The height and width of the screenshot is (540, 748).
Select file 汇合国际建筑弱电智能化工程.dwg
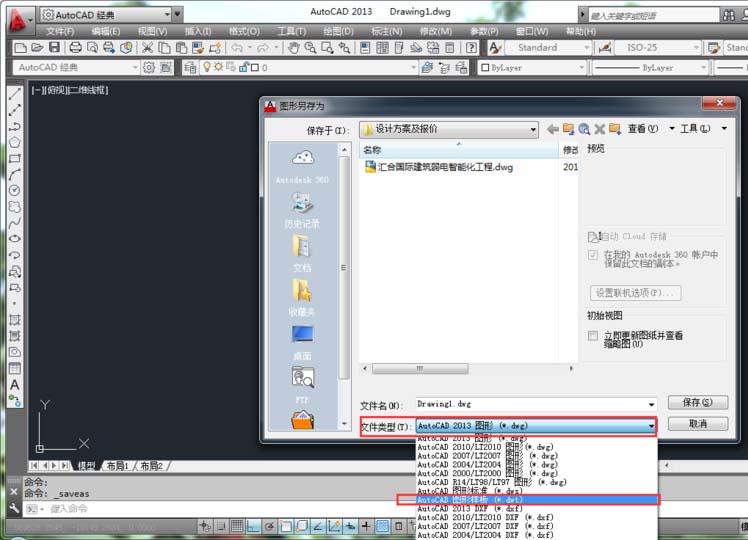click(439, 167)
